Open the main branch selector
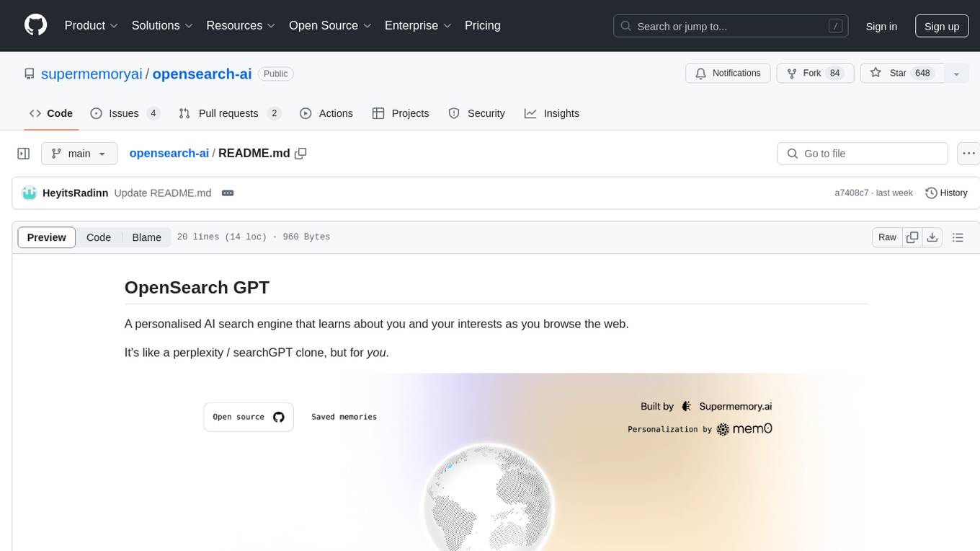980x551 pixels. (79, 154)
